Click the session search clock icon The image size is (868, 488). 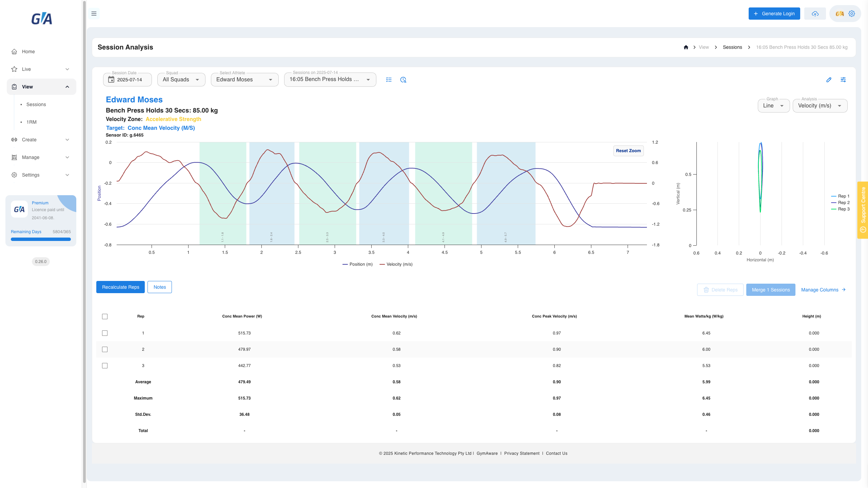(403, 80)
